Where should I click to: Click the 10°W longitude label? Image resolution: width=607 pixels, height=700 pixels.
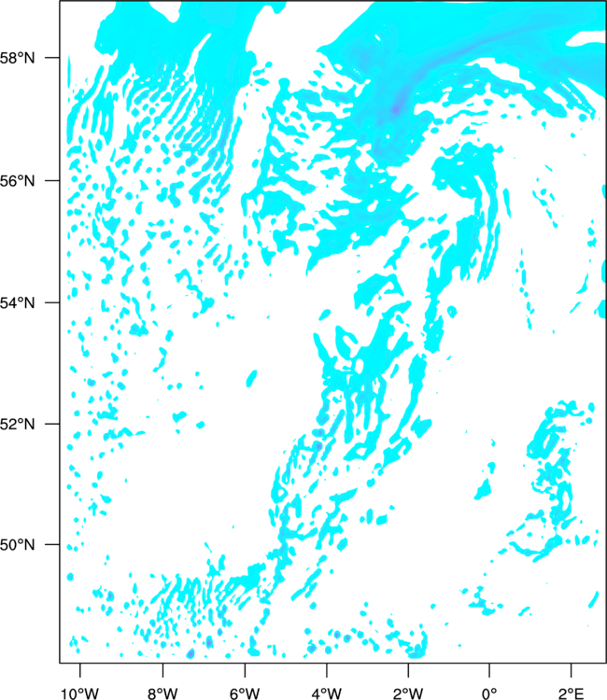pyautogui.click(x=80, y=693)
